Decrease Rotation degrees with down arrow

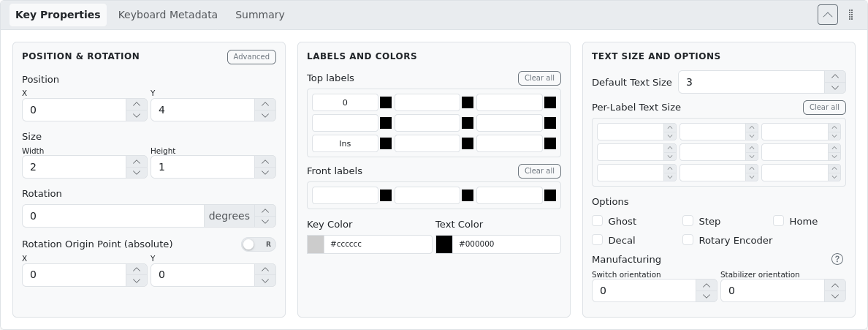265,221
